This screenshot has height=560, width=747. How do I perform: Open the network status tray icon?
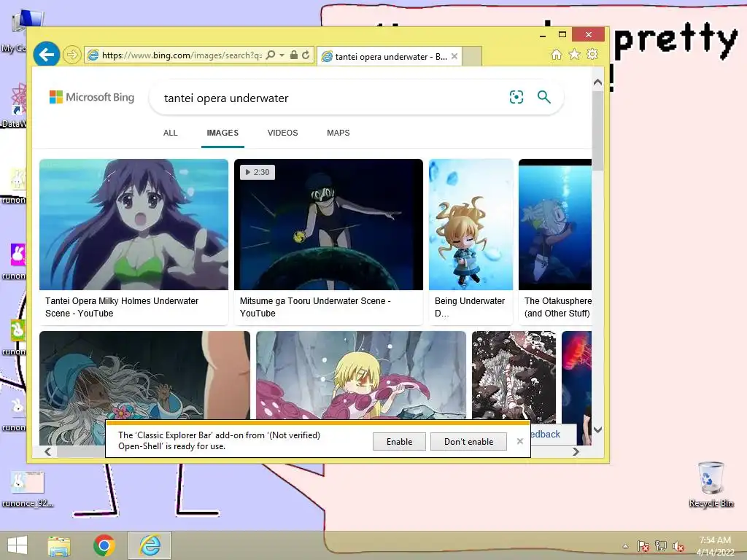point(661,546)
